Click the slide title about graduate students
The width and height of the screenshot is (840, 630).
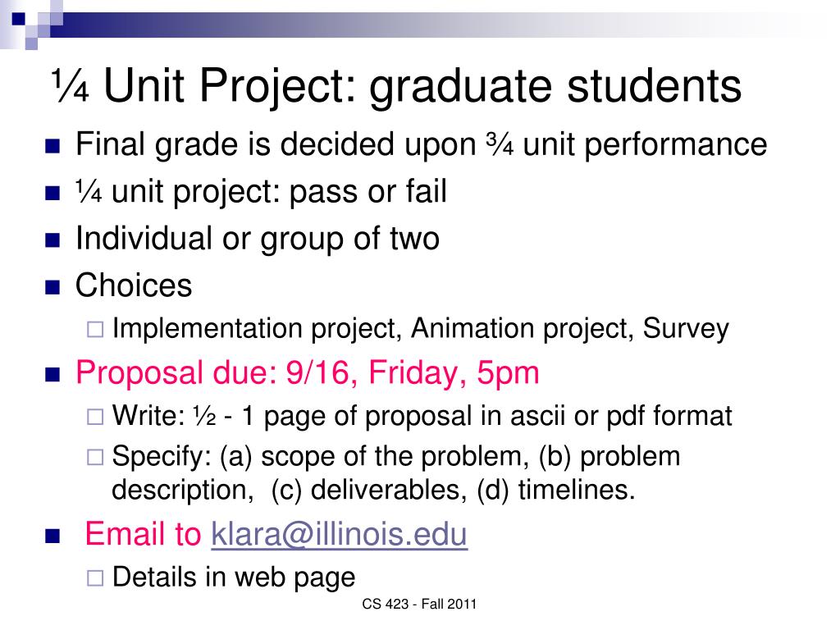(x=396, y=85)
